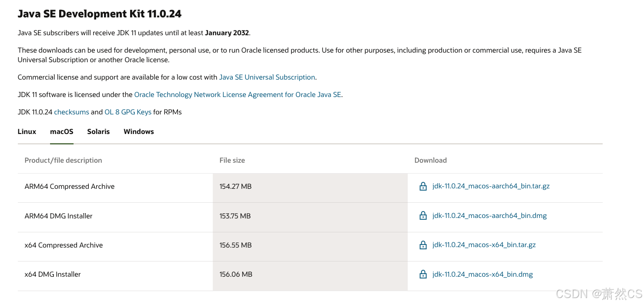Click lock icon beside jdk-11.0.24_macos-x64_bin.dmg
The height and width of the screenshot is (305, 644).
click(x=423, y=275)
